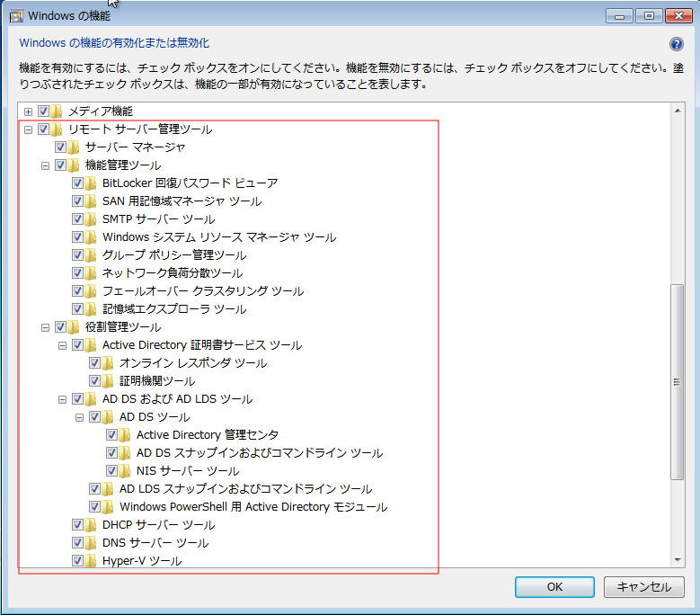Click folder icon beside 証明機関ツール
700x615 pixels.
click(108, 381)
